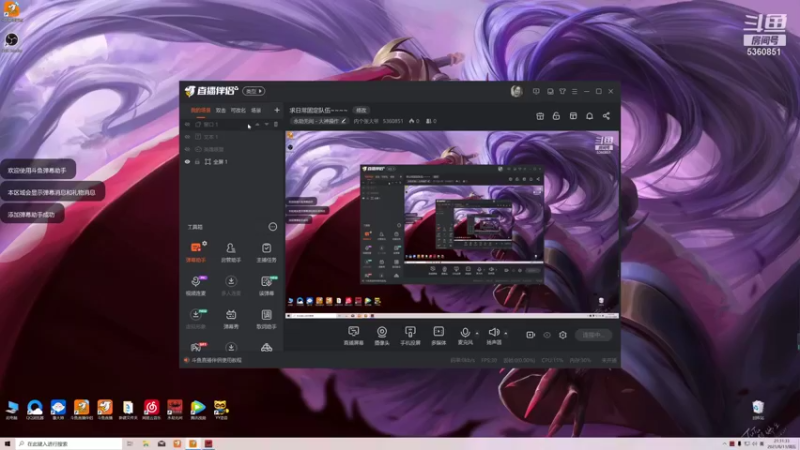Open the red NetEase Music desktop icon
The width and height of the screenshot is (800, 450).
151,410
